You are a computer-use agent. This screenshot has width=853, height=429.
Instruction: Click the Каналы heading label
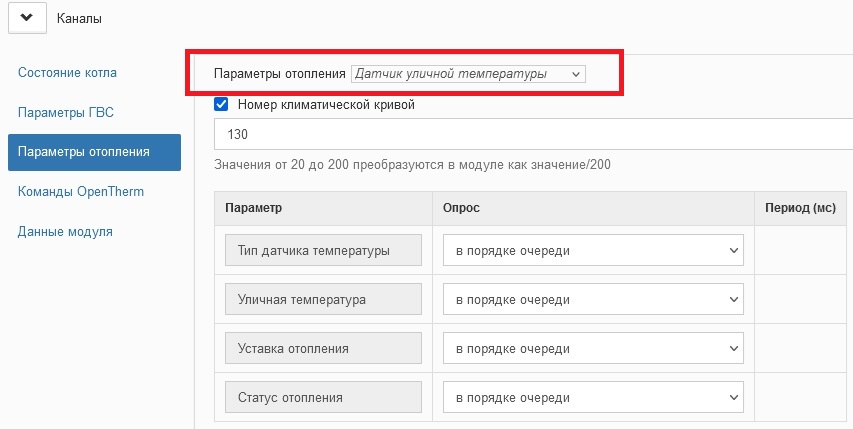(x=79, y=18)
